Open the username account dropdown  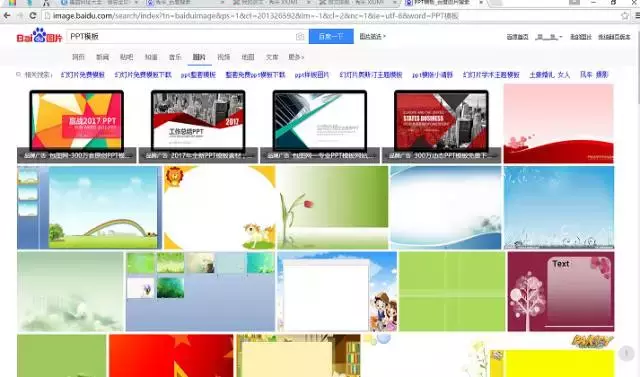tap(549, 37)
